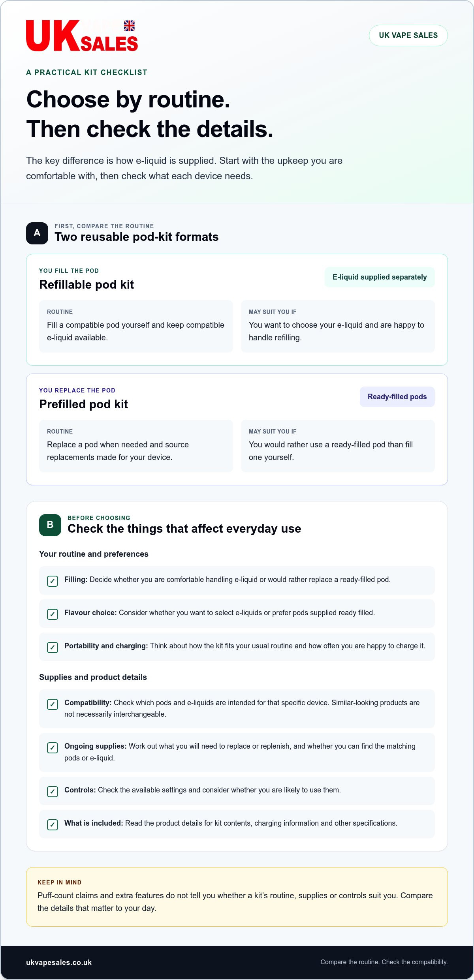Screen dimensions: 474x980
Task: Click the Refillable kit Routine panel
Action: click(x=136, y=326)
